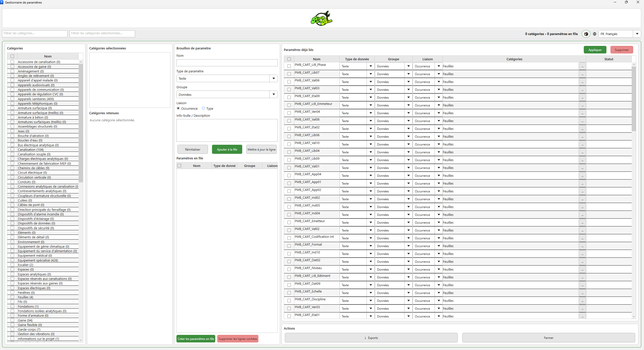The width and height of the screenshot is (644, 350).
Task: Select the Occurrence liaison radio button
Action: point(178,108)
